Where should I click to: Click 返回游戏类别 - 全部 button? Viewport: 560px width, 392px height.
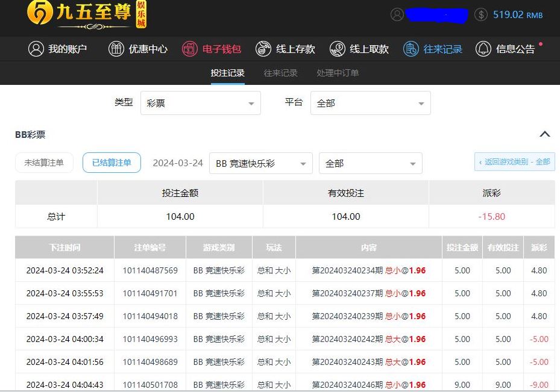click(514, 162)
